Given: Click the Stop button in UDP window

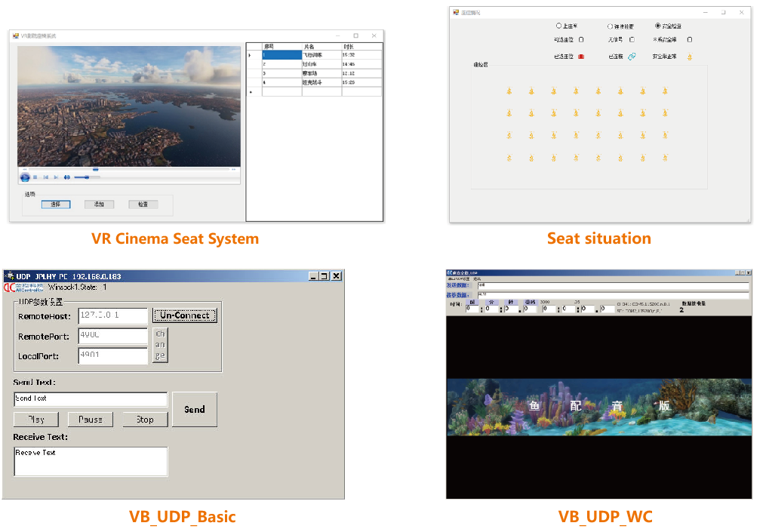Looking at the screenshot, I should coord(145,420).
